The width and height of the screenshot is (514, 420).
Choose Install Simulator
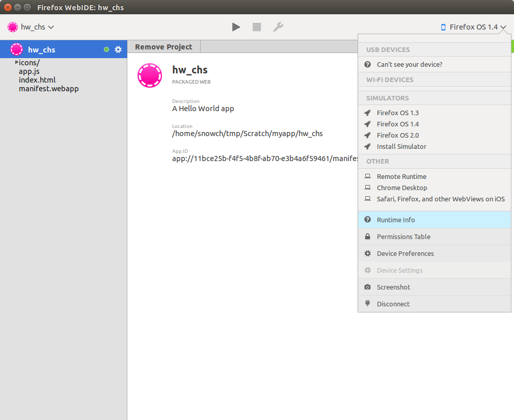pyautogui.click(x=435, y=147)
